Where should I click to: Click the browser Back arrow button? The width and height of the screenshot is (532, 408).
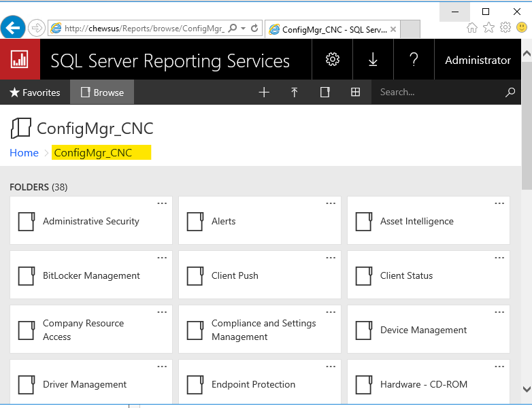click(x=13, y=28)
